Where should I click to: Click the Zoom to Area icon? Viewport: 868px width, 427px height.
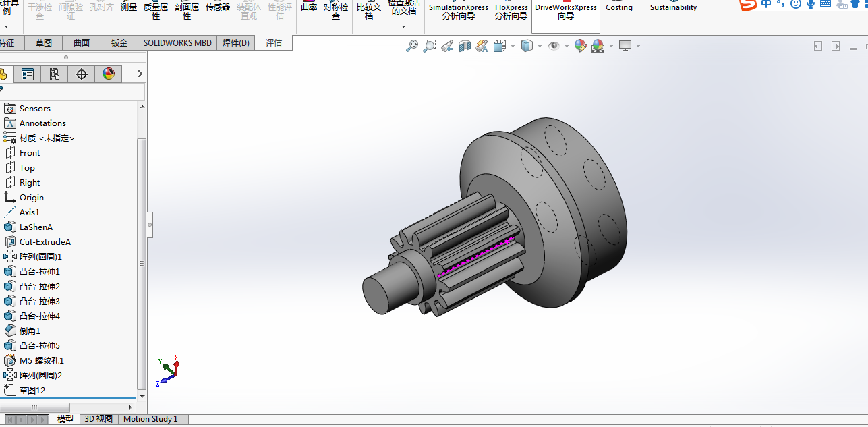429,46
